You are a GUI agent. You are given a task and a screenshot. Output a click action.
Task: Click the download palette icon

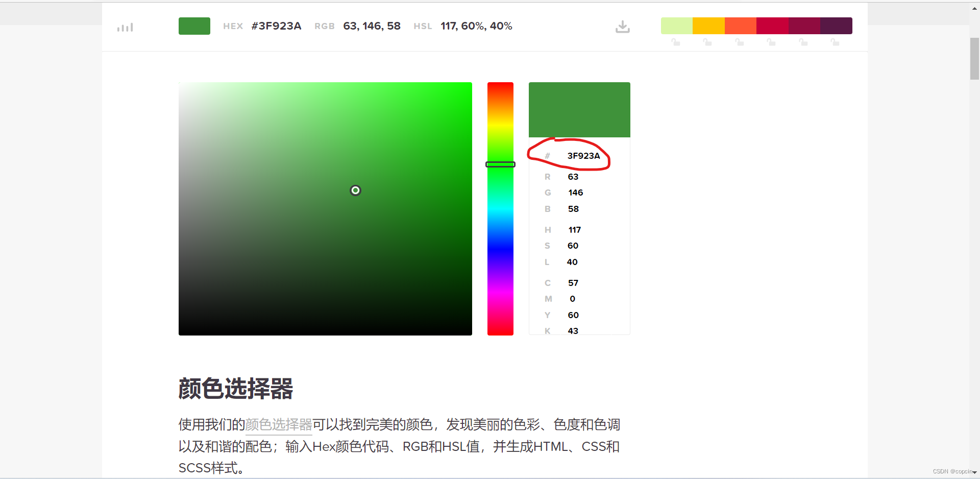coord(622,26)
